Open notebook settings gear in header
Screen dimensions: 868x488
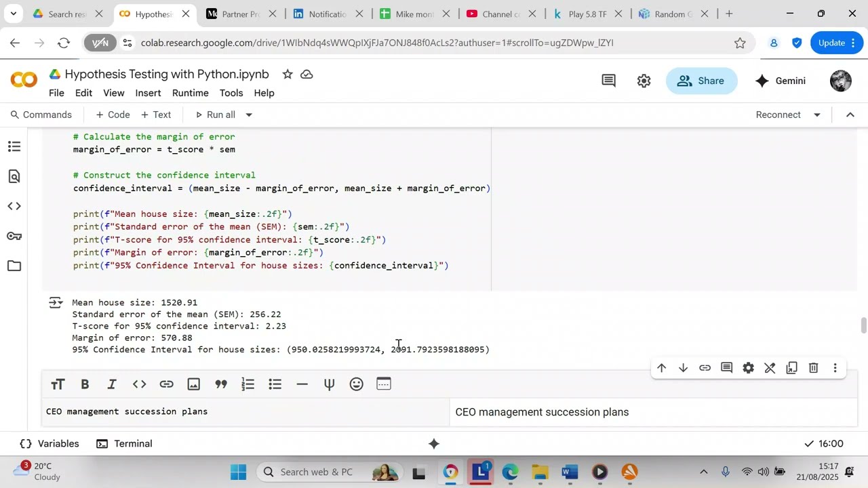[x=644, y=81]
